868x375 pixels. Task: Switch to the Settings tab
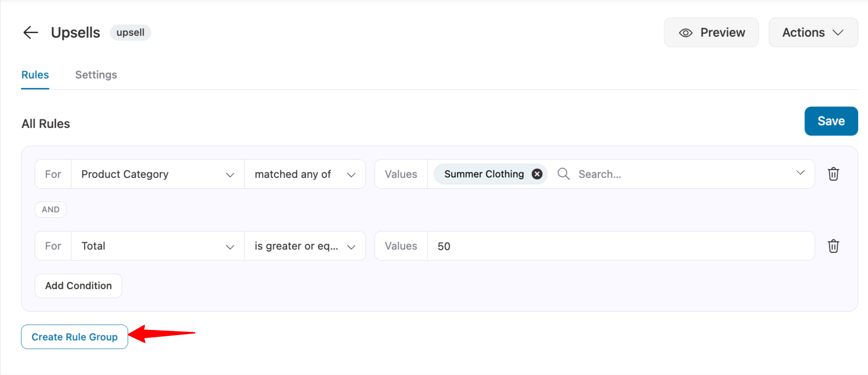[x=96, y=74]
